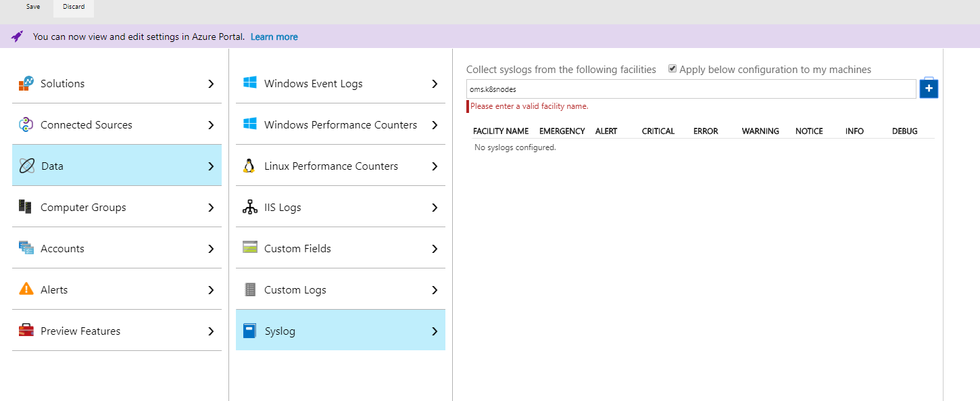980x401 pixels.
Task: Expand the Windows Performance Counters section
Action: coord(435,124)
